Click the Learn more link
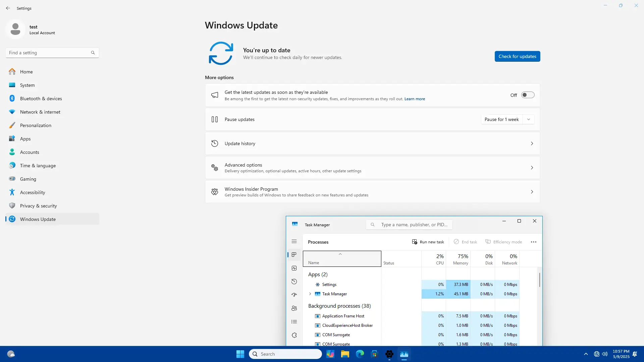644x362 pixels. point(415,99)
